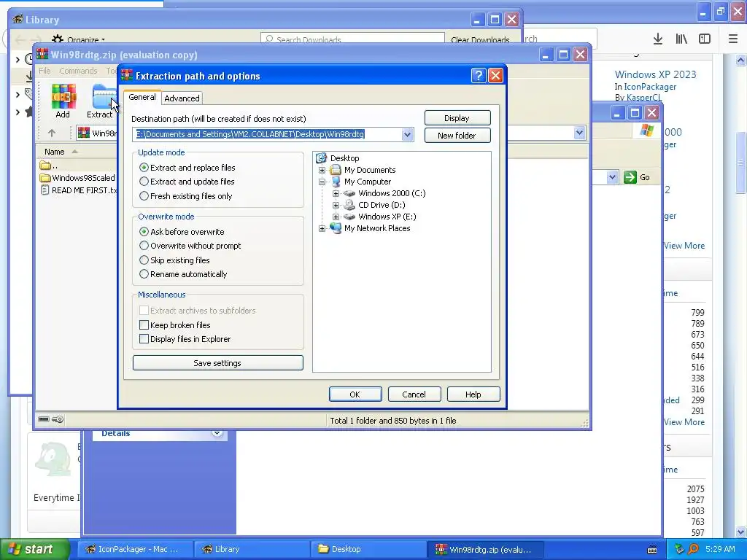Open Desktop taskbar button

[368, 549]
